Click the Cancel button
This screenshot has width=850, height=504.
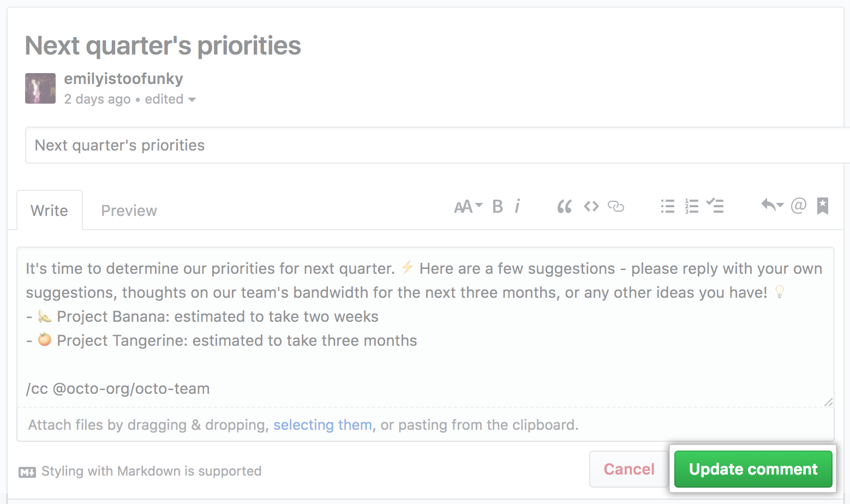coord(628,469)
